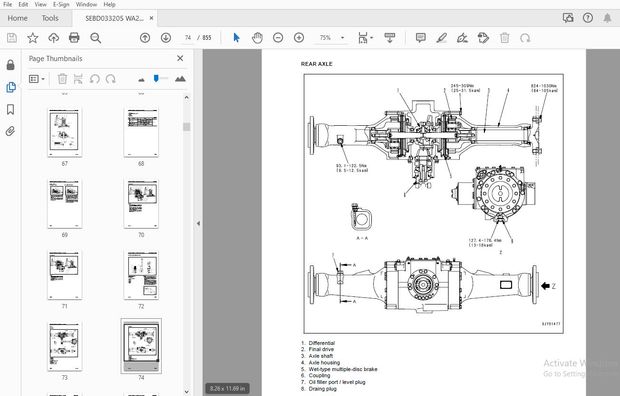Click the page number input field

tap(188, 38)
